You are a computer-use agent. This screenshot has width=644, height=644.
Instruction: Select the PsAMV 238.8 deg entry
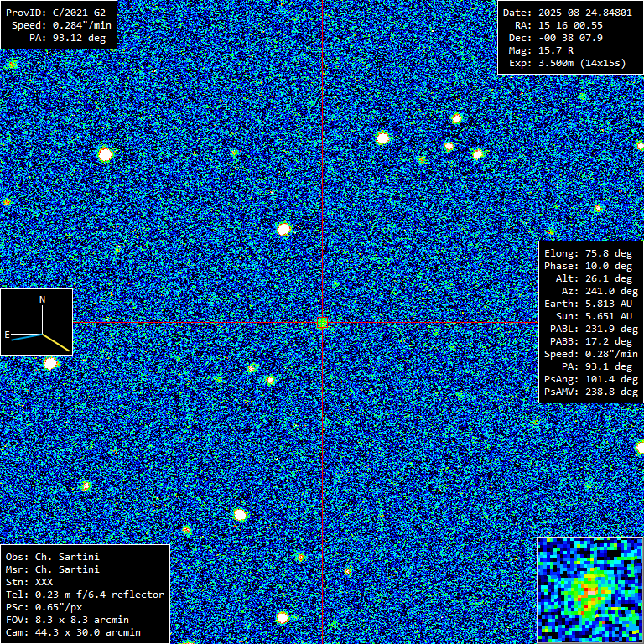tap(590, 392)
